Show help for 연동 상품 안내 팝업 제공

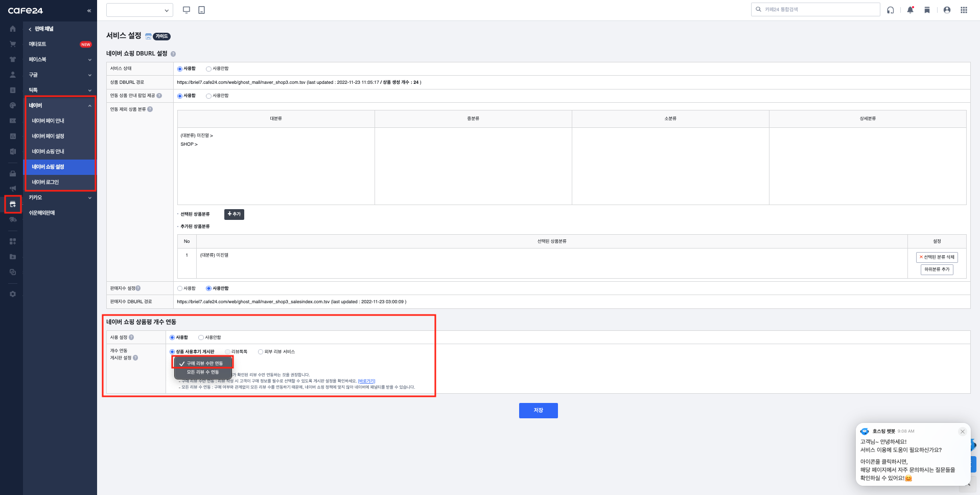(x=159, y=96)
